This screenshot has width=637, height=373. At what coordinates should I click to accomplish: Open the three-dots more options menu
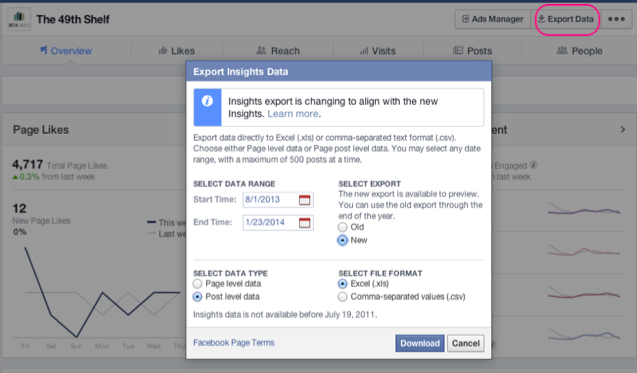pyautogui.click(x=616, y=19)
